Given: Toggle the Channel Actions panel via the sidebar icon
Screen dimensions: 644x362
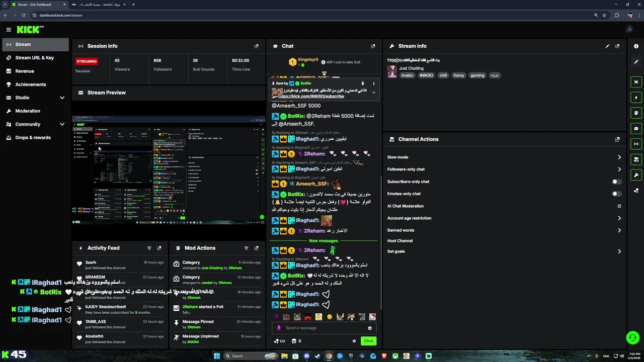Looking at the screenshot, I should pos(636,159).
